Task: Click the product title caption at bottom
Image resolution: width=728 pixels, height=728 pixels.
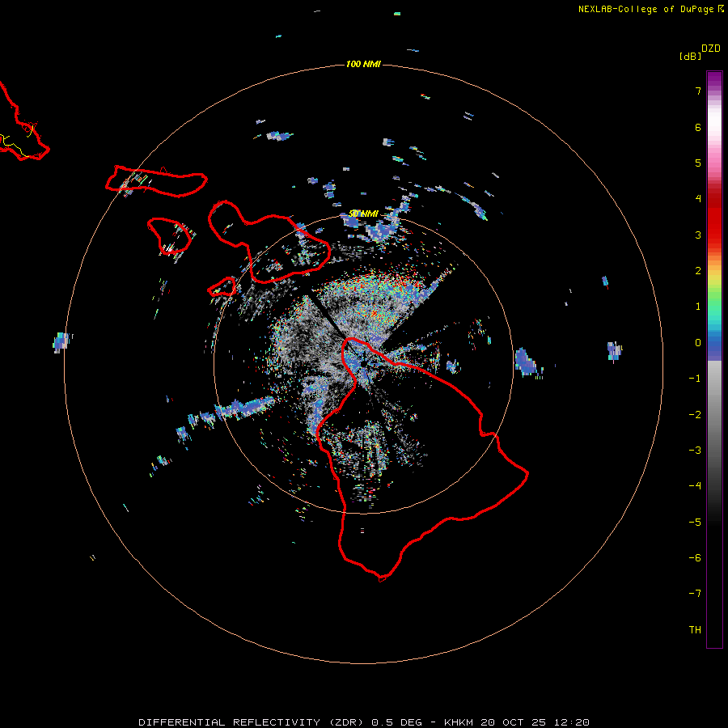Action: [x=364, y=722]
